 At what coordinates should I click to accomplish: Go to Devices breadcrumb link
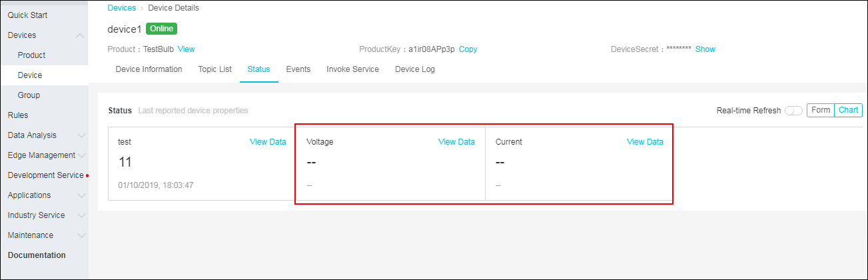pos(121,8)
